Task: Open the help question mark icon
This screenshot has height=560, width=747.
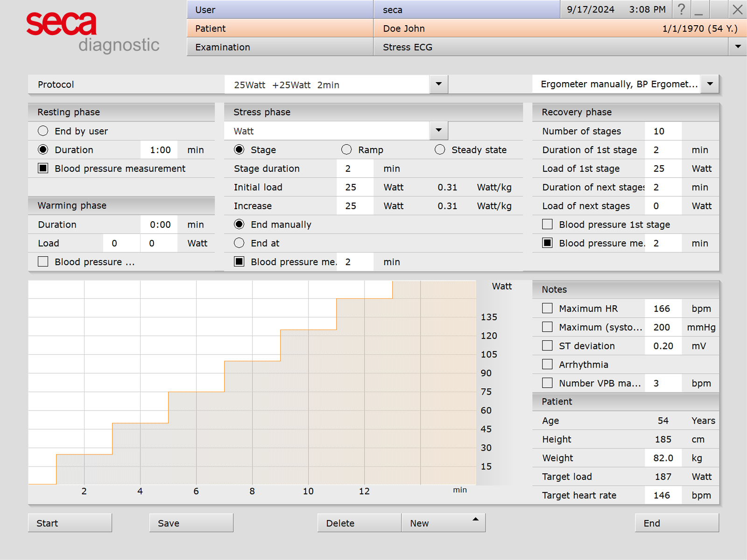Action: [681, 9]
